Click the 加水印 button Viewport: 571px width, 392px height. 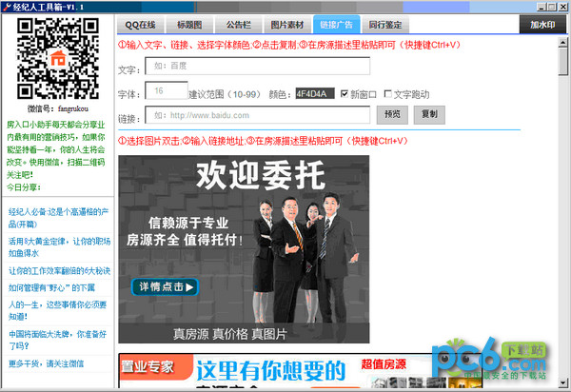pos(542,25)
